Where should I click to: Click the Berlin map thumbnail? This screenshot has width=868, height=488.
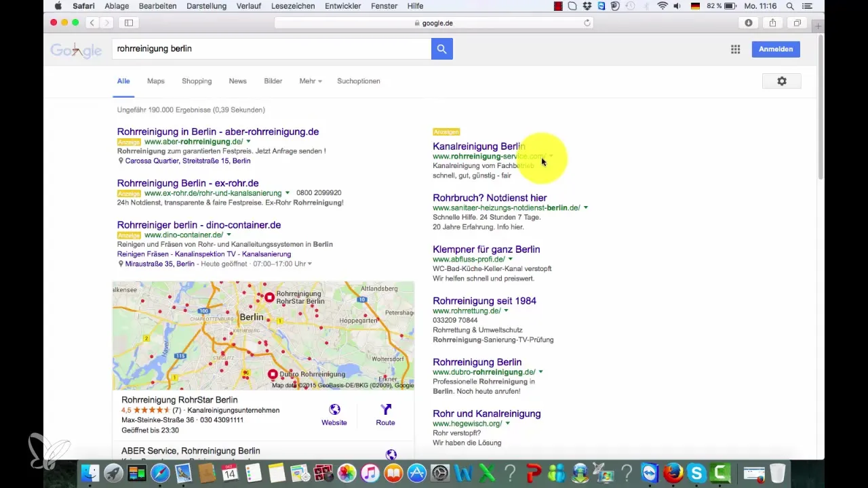tap(263, 335)
